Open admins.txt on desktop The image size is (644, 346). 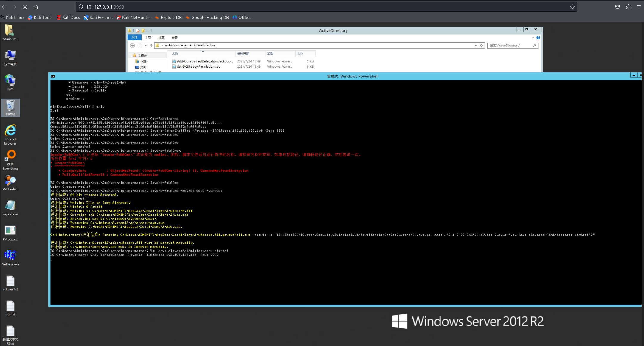(10, 283)
